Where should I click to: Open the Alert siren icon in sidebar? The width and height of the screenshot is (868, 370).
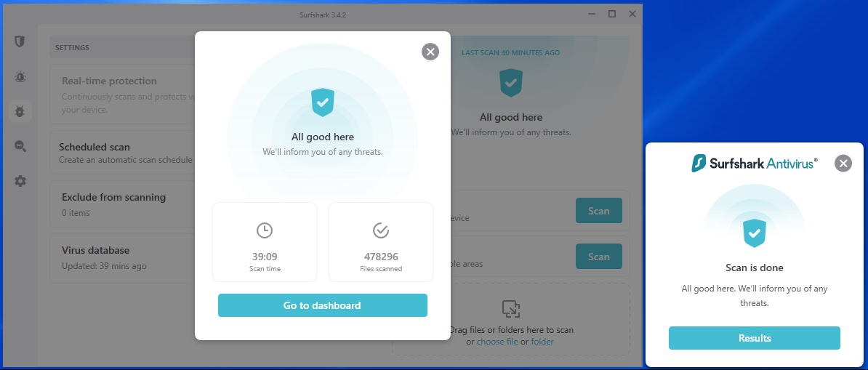(x=20, y=77)
